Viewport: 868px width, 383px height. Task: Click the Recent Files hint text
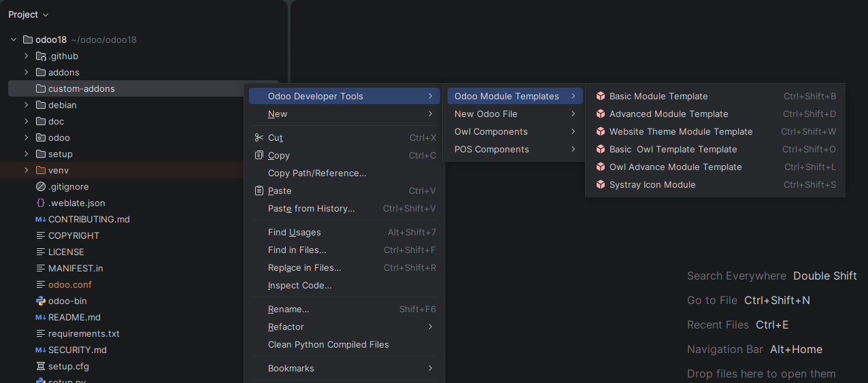tap(718, 324)
